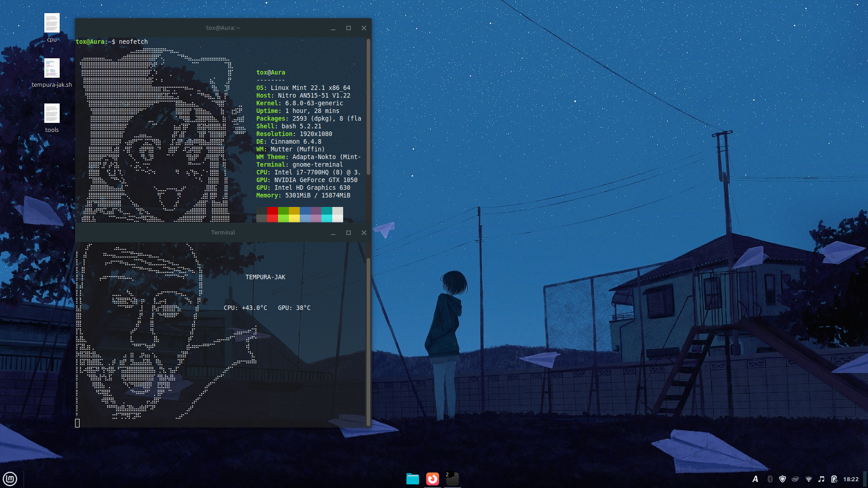Select the grouped terminal icon in the panel
This screenshot has height=488, width=868.
click(452, 479)
